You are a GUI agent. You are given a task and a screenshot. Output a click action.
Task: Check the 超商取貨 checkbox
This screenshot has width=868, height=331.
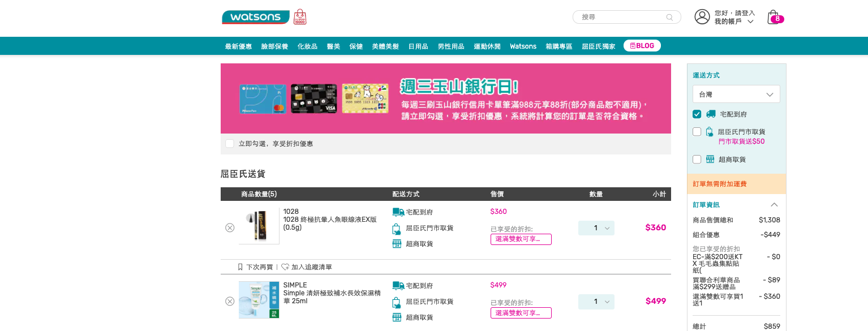click(697, 160)
